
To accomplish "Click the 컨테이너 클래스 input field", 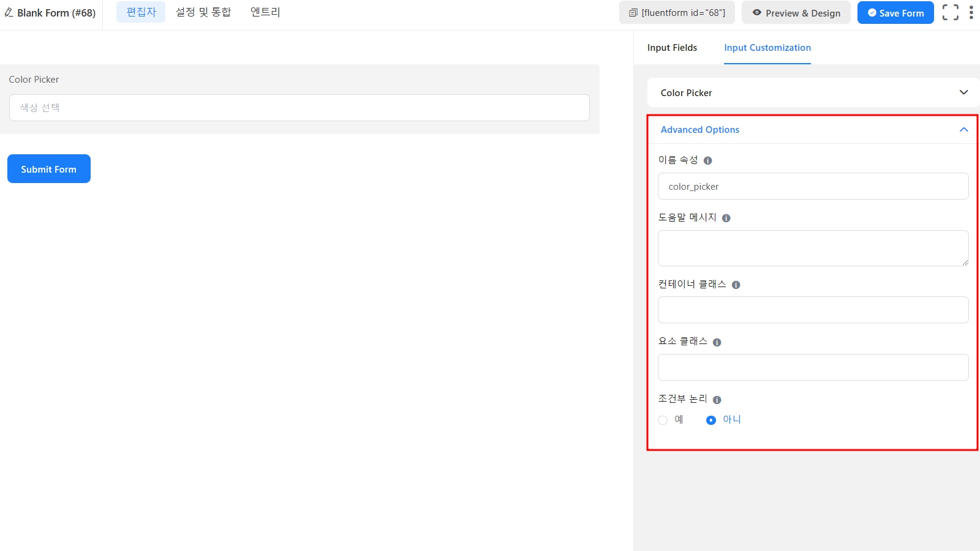I will coord(813,310).
